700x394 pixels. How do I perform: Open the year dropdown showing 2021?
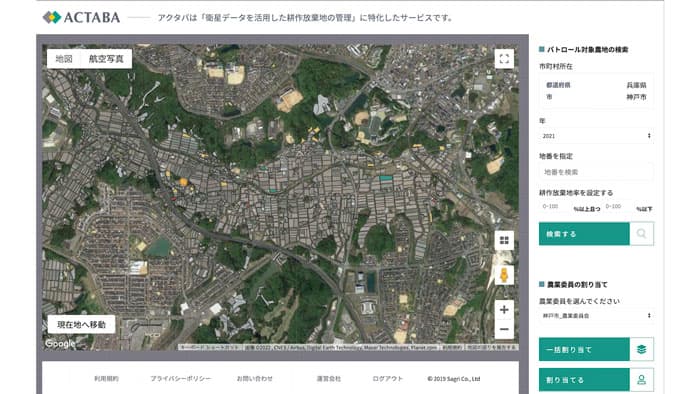point(596,136)
